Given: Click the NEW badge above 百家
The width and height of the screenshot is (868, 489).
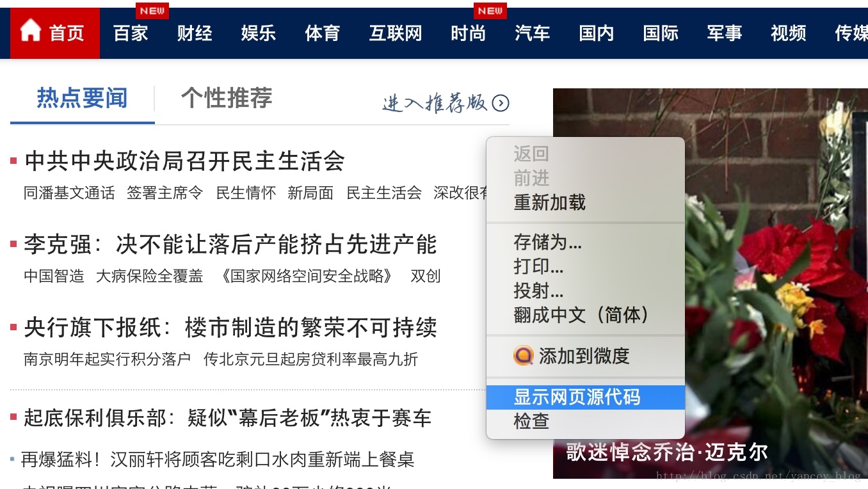Looking at the screenshot, I should (x=152, y=11).
